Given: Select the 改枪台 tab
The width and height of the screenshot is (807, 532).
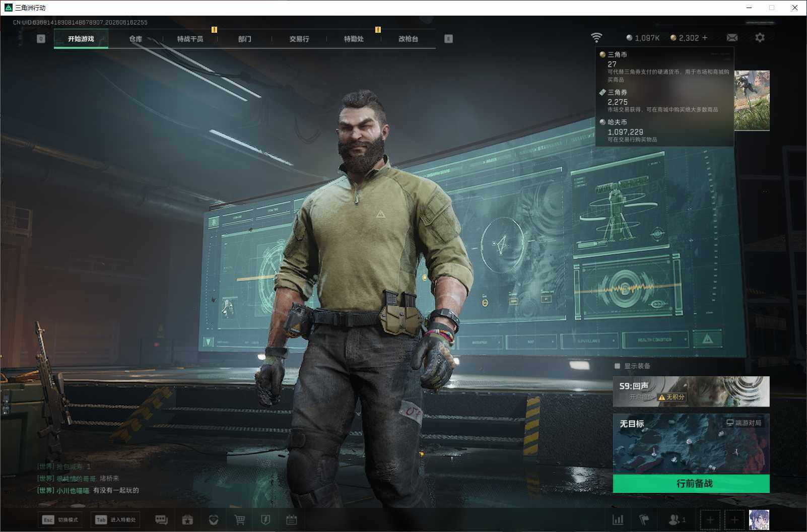Looking at the screenshot, I should [x=408, y=39].
